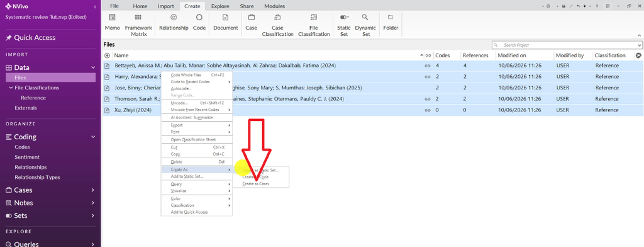Collapse the Data section chevron

pyautogui.click(x=93, y=68)
